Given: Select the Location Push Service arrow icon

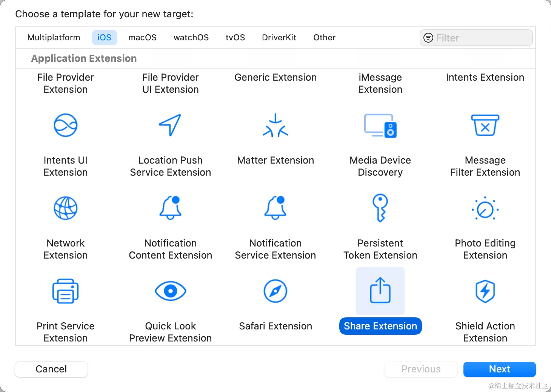Looking at the screenshot, I should 170,125.
